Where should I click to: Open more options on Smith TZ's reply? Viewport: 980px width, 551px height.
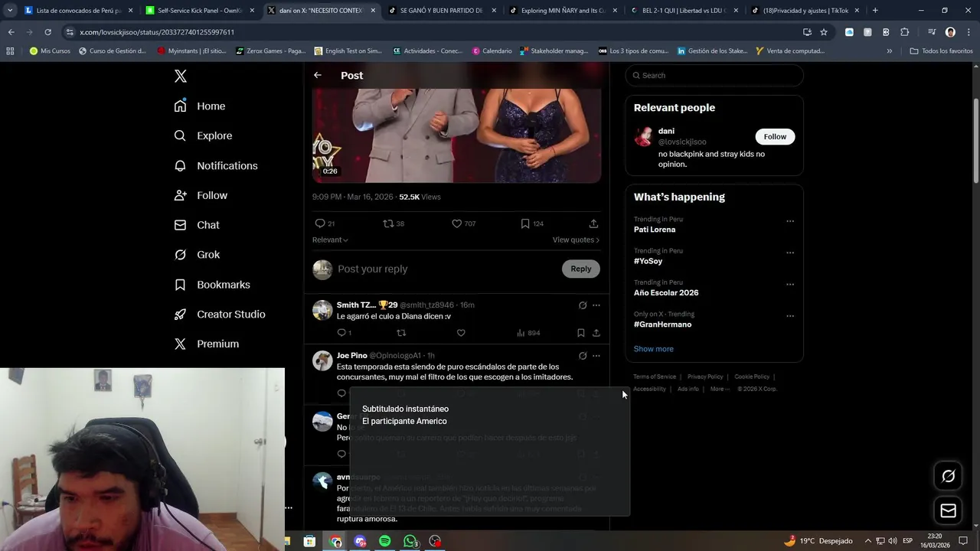point(596,305)
